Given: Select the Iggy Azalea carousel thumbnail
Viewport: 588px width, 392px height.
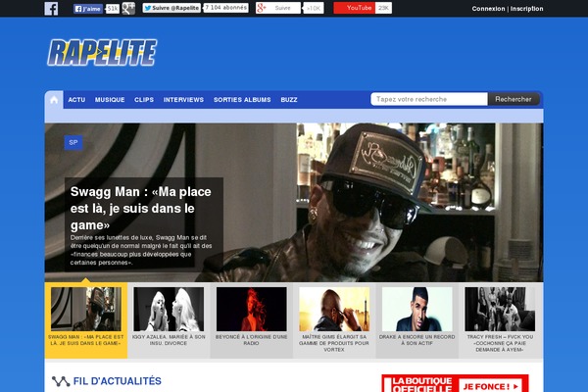Looking at the screenshot, I should point(169,309).
